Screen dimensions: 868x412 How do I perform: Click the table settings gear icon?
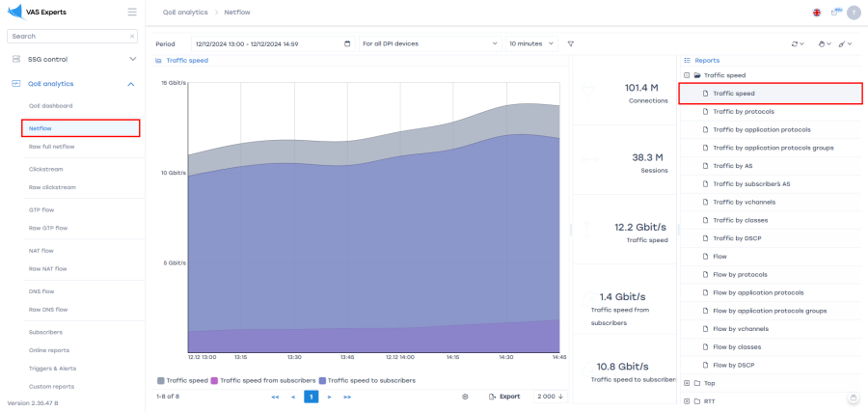tap(465, 397)
